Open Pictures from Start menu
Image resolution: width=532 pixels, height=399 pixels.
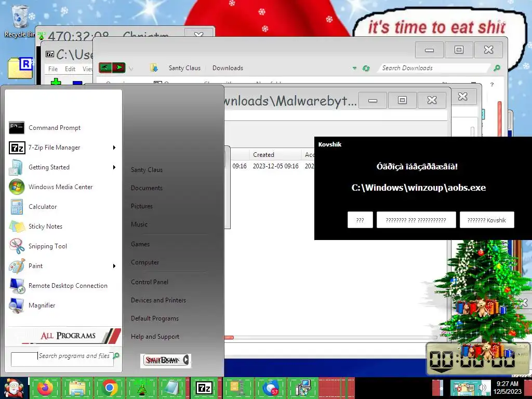click(x=141, y=206)
